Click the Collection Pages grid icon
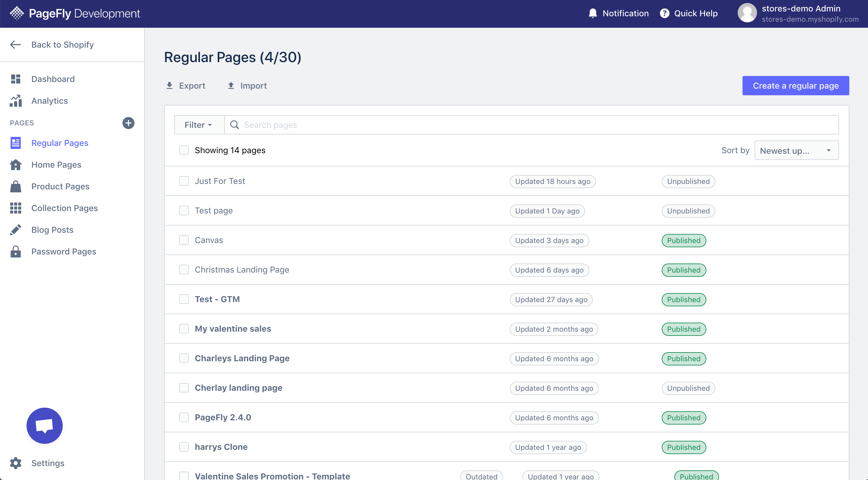868x480 pixels. [x=15, y=208]
